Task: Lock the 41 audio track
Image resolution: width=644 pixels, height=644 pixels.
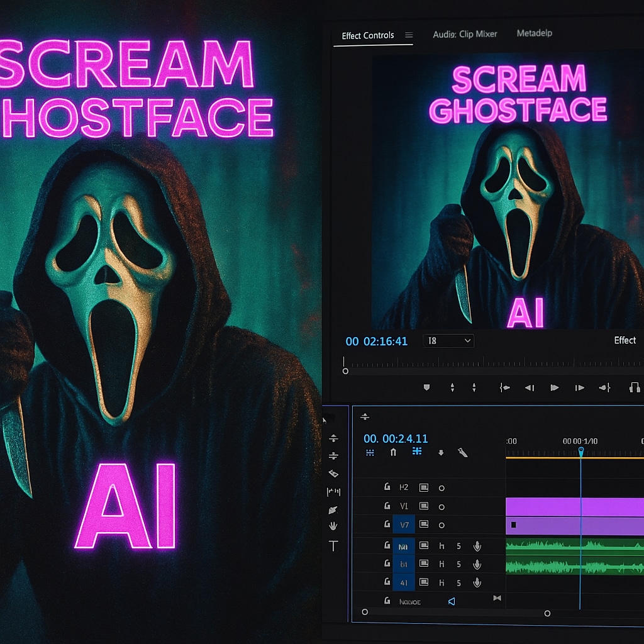Action: (x=387, y=582)
